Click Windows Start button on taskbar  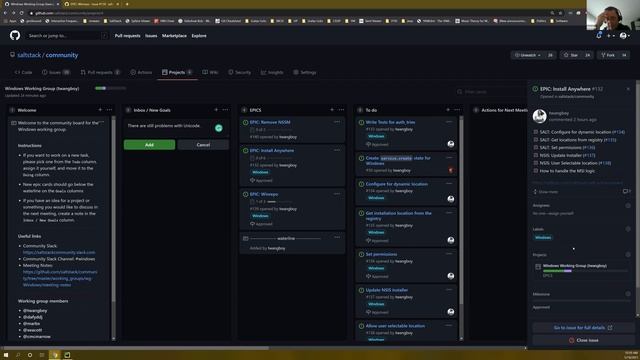click(x=6, y=355)
